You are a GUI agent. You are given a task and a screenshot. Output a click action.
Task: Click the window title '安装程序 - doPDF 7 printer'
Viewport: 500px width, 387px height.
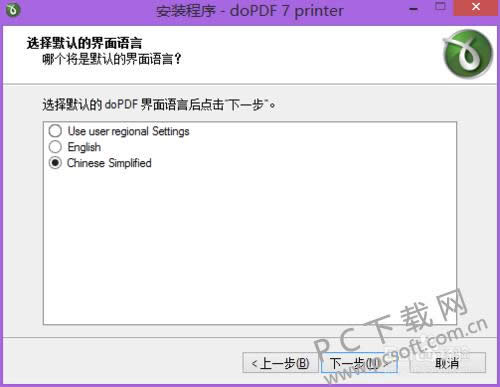pos(250,11)
